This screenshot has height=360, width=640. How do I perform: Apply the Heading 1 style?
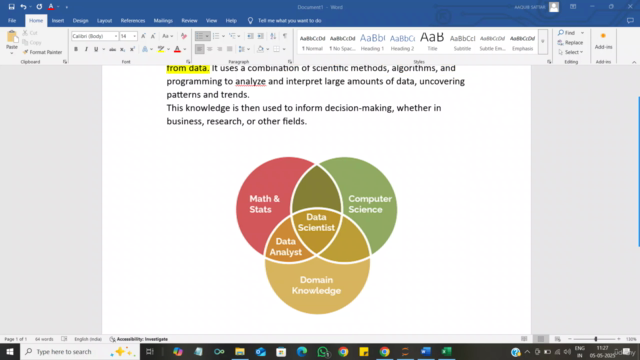pyautogui.click(x=372, y=42)
